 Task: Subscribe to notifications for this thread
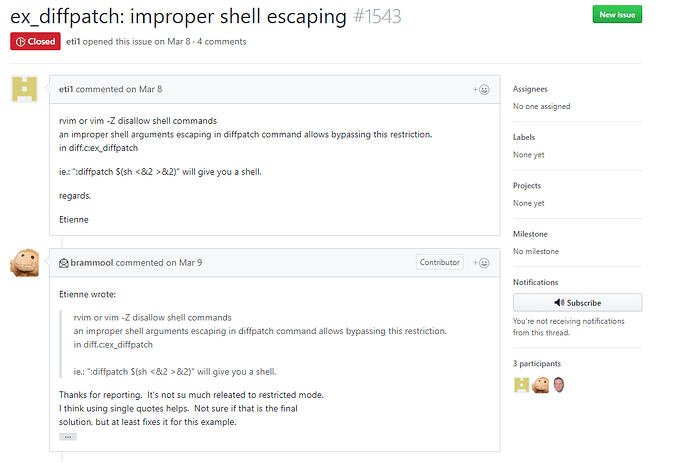[x=577, y=303]
